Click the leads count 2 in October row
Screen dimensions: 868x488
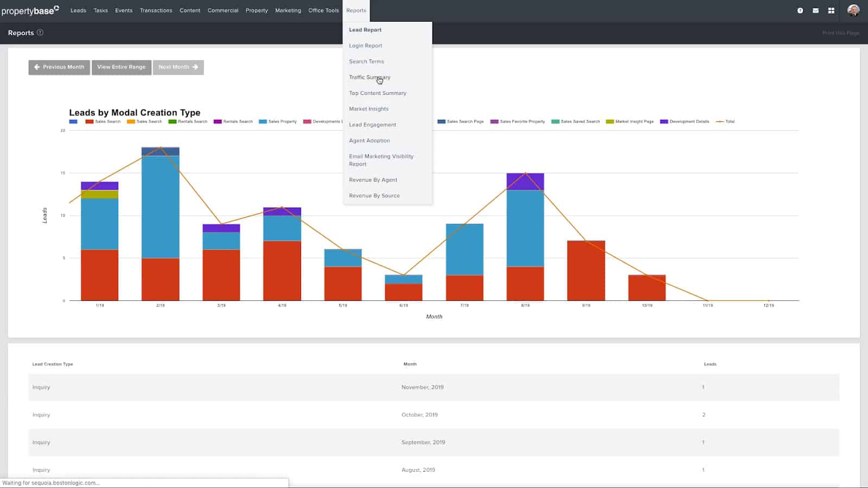click(x=704, y=415)
